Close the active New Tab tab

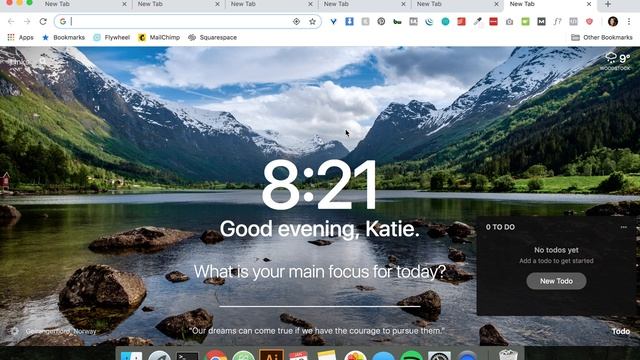[589, 4]
